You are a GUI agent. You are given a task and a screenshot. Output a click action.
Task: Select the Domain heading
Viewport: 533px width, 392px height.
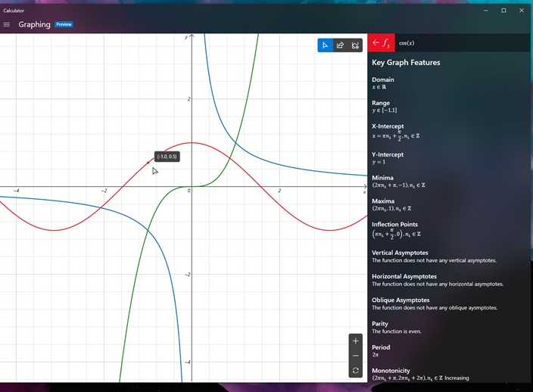point(383,79)
